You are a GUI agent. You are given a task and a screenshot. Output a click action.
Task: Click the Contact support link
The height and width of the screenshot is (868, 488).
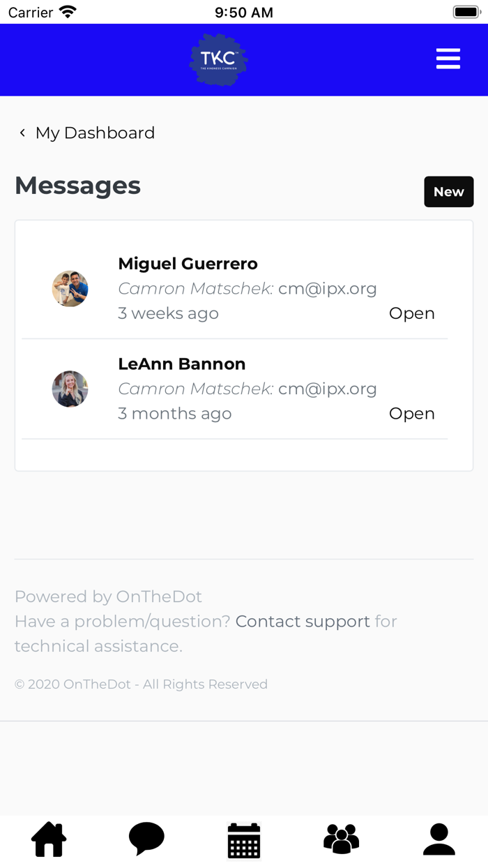click(303, 621)
